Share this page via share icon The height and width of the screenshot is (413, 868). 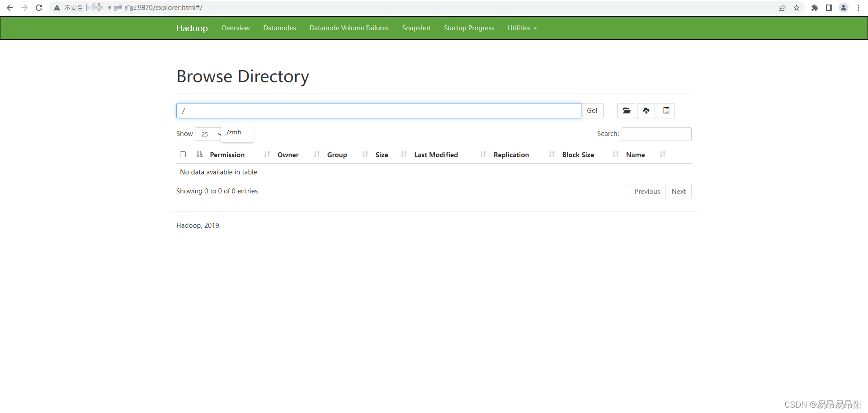click(x=782, y=8)
